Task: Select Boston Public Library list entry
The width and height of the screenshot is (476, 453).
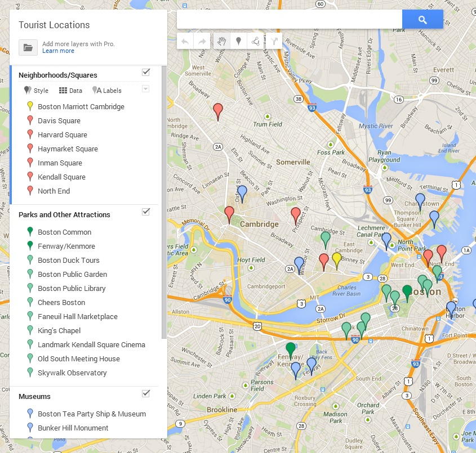Action: [72, 288]
